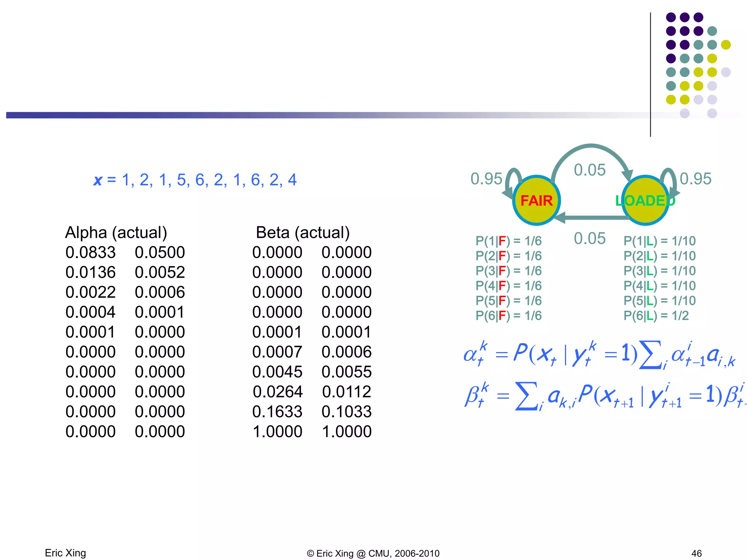
Task: Click the P(6|L) = 1/2 line
Action: [x=656, y=316]
